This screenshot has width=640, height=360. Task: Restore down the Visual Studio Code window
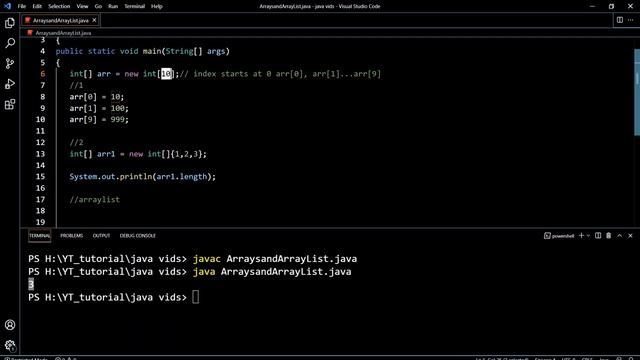(611, 6)
